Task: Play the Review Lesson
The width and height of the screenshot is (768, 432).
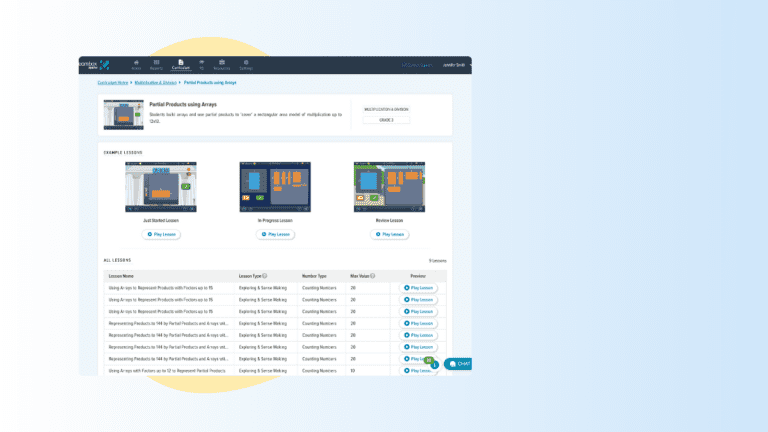Action: [x=389, y=234]
